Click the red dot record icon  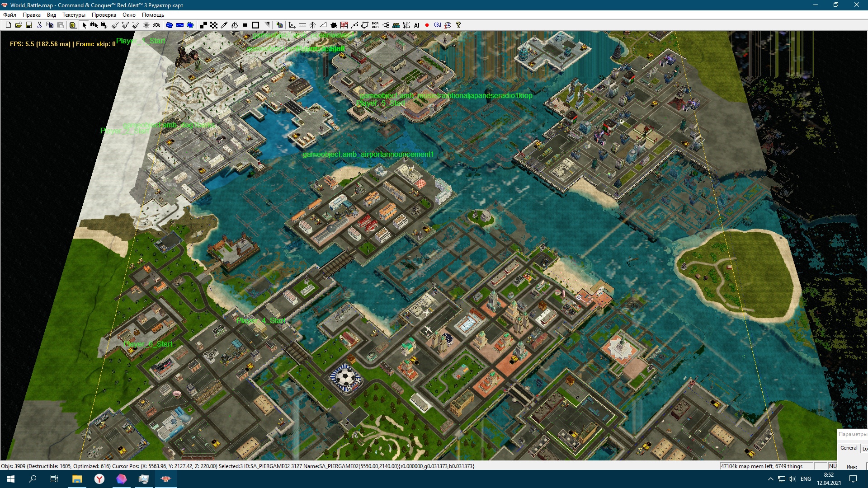click(x=427, y=25)
